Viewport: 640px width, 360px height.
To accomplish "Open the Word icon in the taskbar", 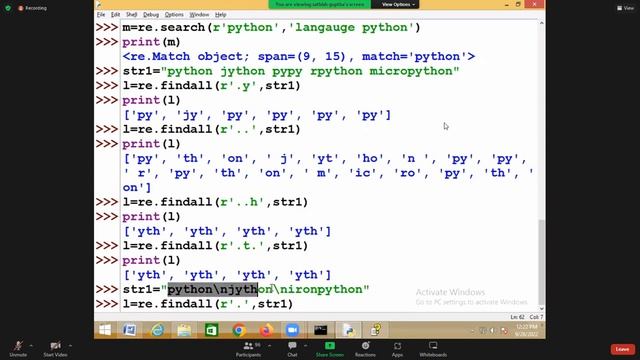I will 130,330.
